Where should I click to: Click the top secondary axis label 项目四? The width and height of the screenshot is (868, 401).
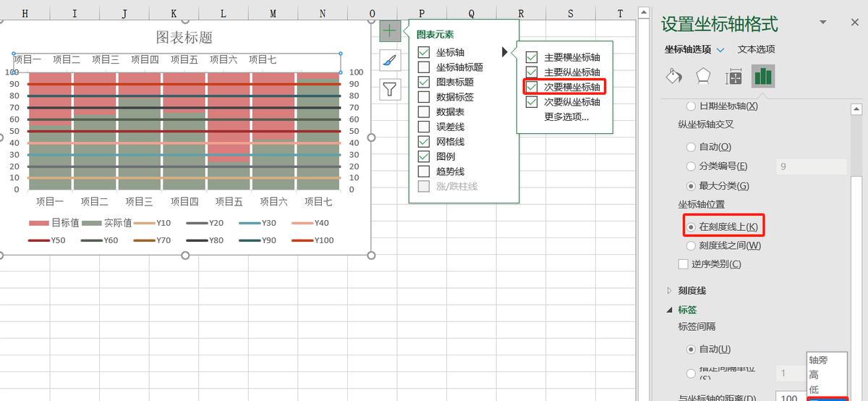pyautogui.click(x=144, y=59)
